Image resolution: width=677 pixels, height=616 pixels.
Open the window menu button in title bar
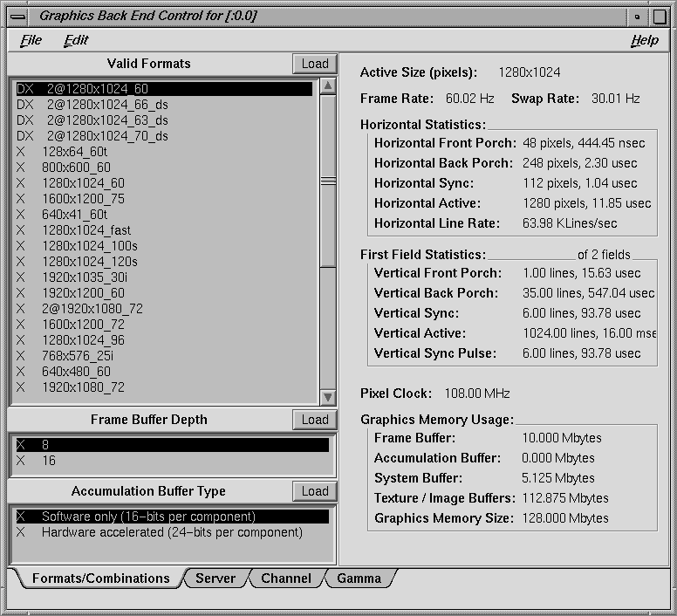[x=18, y=17]
